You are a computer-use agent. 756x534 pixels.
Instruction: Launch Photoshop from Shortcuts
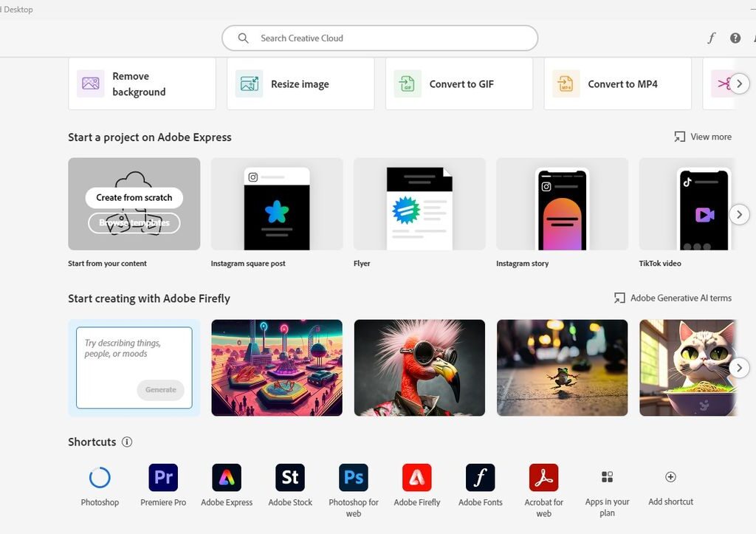pyautogui.click(x=100, y=478)
